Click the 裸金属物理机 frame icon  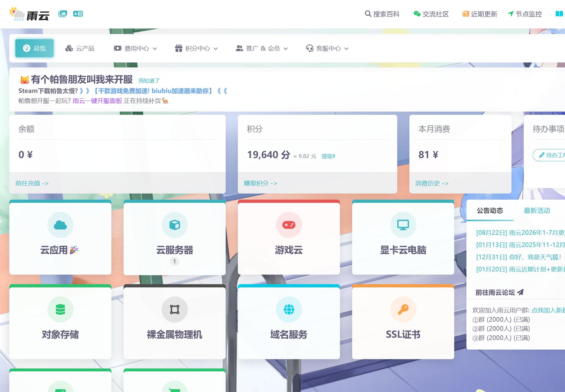pos(175,309)
